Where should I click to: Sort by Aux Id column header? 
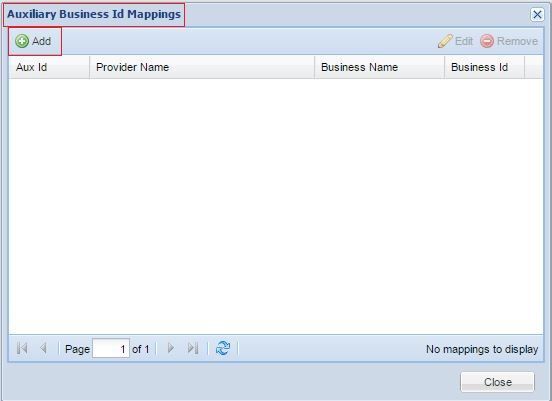coord(49,67)
